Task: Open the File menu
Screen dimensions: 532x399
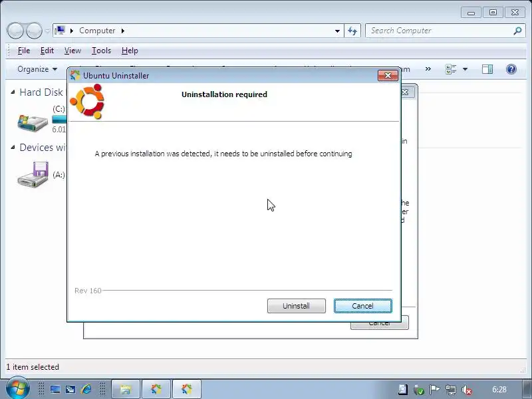Action: pos(24,51)
